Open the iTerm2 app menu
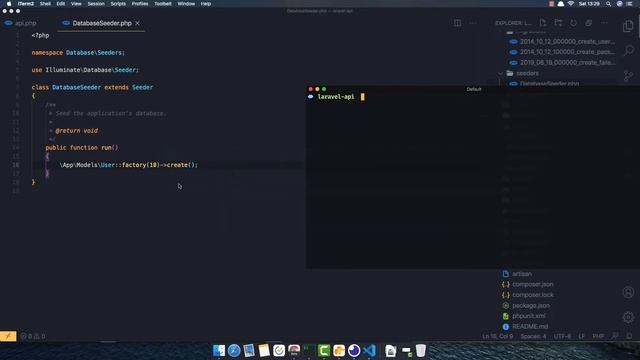This screenshot has height=360, width=640. pos(26,4)
